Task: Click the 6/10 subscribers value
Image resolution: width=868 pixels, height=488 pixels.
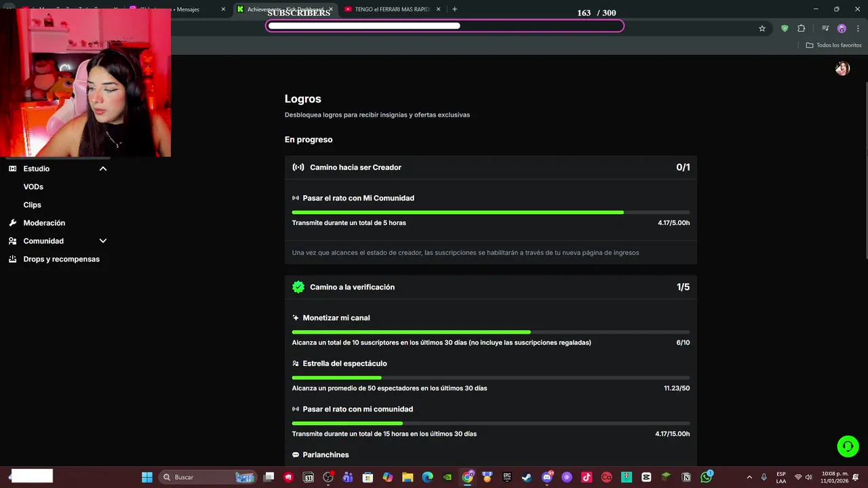Action: coord(683,343)
